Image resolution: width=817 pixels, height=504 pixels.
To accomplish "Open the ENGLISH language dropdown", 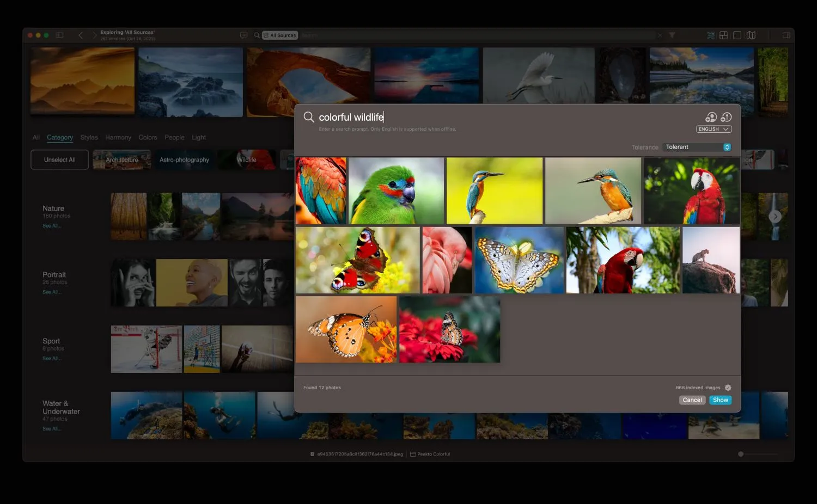I will point(714,129).
